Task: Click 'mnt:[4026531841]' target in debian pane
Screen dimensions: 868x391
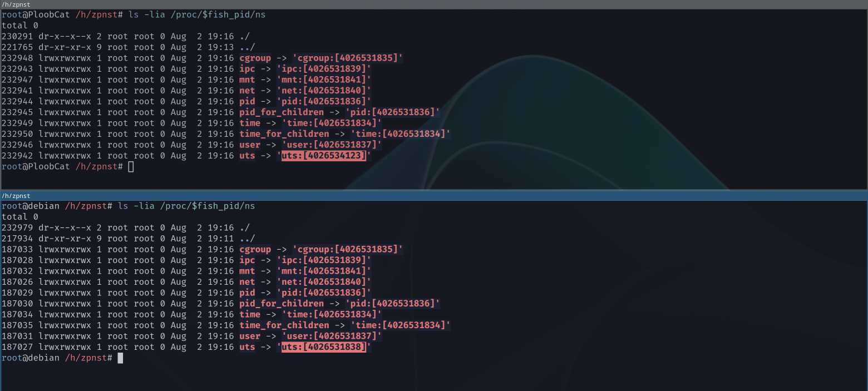Action: point(324,271)
